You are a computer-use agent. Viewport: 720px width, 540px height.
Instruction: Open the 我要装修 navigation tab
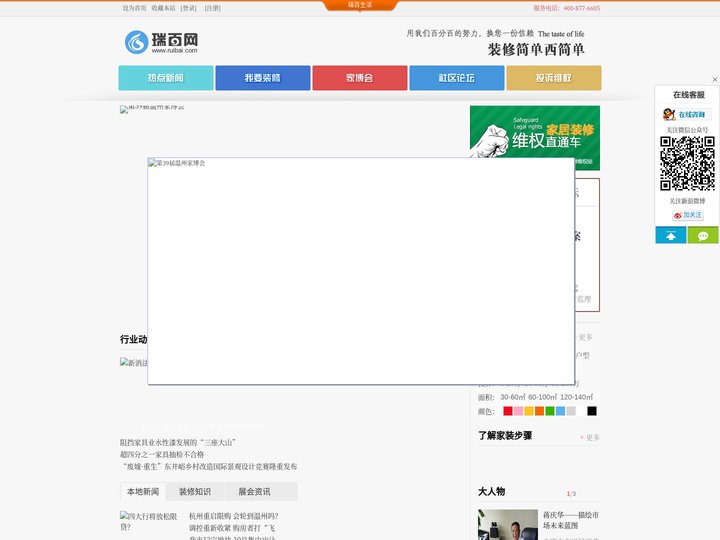263,78
